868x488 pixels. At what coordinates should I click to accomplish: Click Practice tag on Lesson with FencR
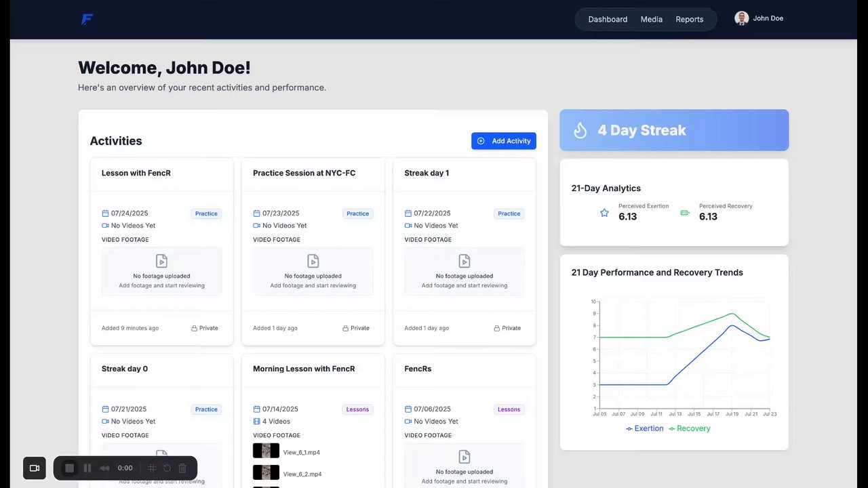click(206, 213)
